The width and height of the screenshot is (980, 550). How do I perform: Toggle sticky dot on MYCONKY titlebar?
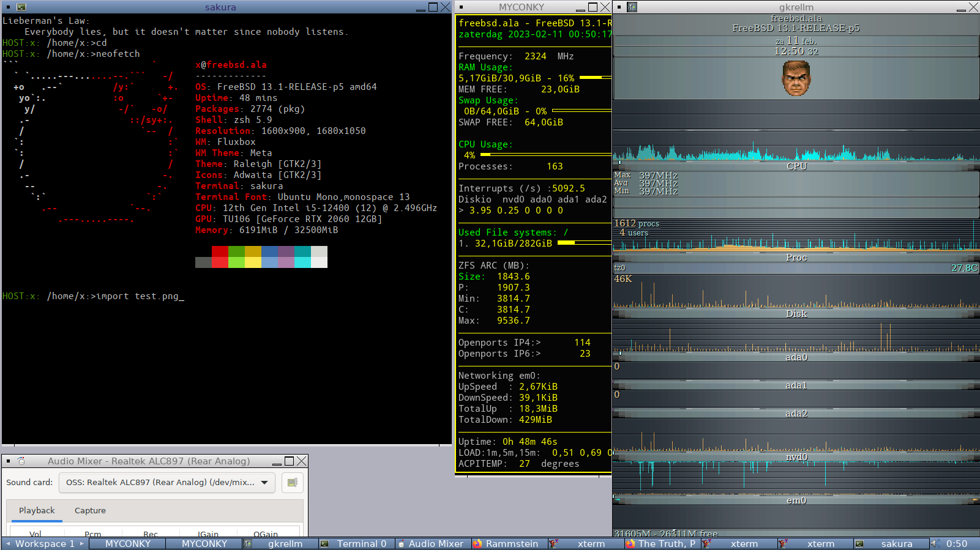461,7
